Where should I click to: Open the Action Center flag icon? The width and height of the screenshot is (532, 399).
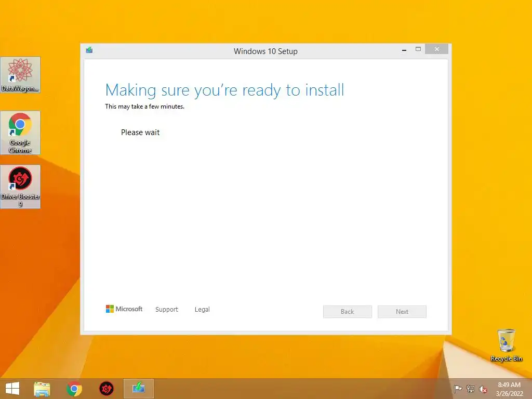click(x=458, y=389)
